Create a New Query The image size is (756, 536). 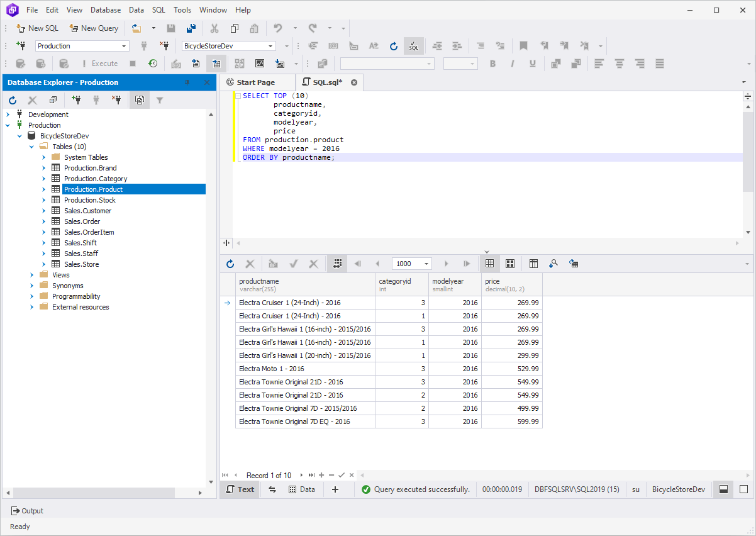94,28
